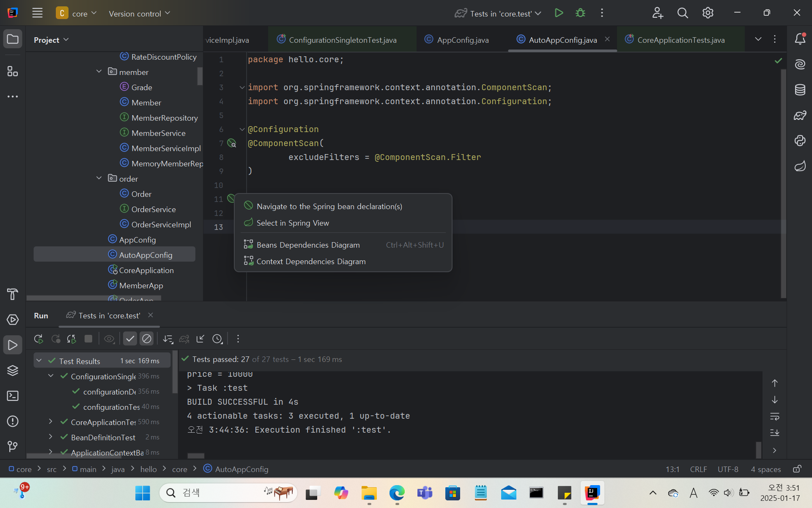812x508 pixels.
Task: Click the Spring bean gutter icon on line 7
Action: (x=232, y=143)
